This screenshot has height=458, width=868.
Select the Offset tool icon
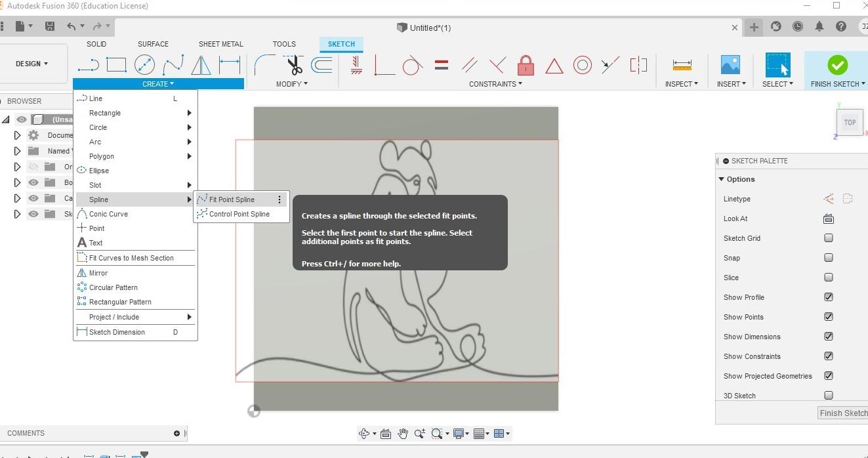(321, 65)
